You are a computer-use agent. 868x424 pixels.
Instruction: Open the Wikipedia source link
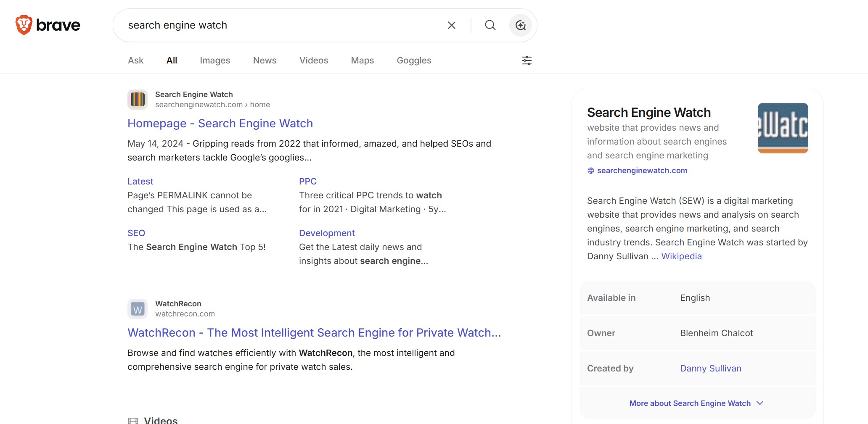click(681, 256)
